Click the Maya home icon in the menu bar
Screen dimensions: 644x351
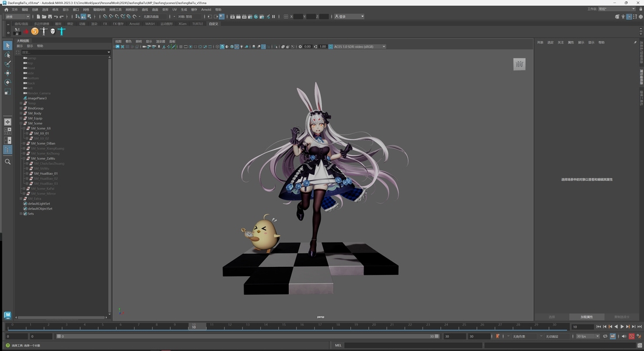tap(6, 9)
